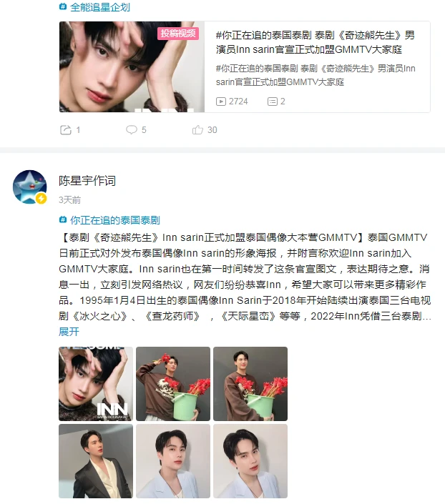This screenshot has height=504, width=445.
Task: Open third photo with green bucket of flowers
Action: click(x=250, y=384)
